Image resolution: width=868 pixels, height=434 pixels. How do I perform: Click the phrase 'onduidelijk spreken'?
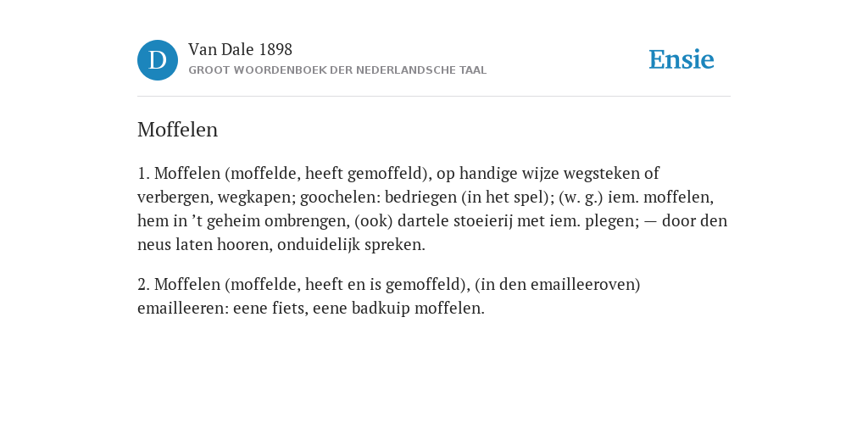click(351, 245)
